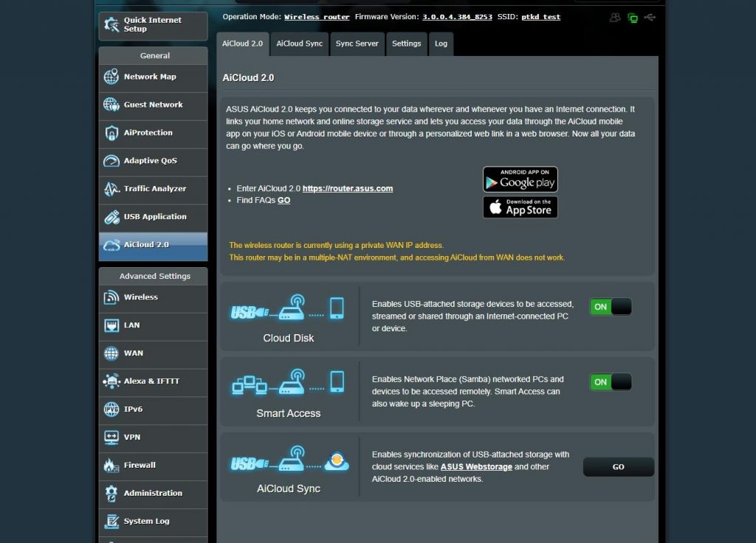Click the USB status icon in header
This screenshot has height=543, width=756.
(x=650, y=18)
